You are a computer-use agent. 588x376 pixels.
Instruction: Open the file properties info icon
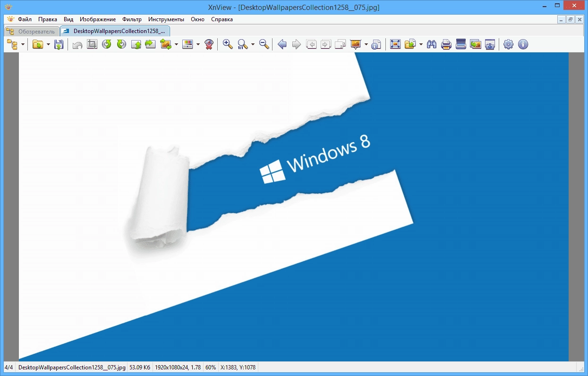pos(376,44)
